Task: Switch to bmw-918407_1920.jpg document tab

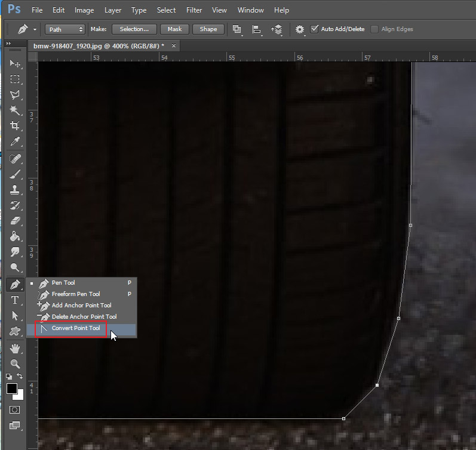Action: pyautogui.click(x=99, y=46)
